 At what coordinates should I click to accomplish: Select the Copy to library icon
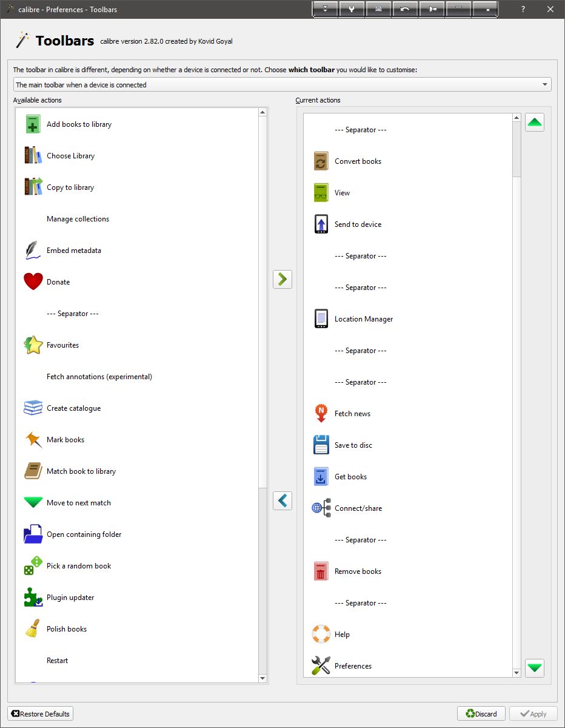(33, 187)
